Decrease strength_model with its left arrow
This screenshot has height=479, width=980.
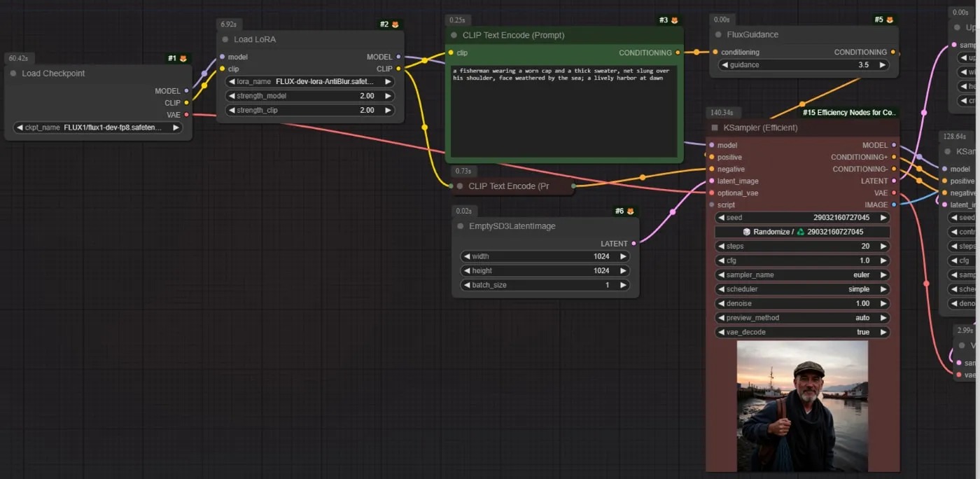(x=232, y=96)
